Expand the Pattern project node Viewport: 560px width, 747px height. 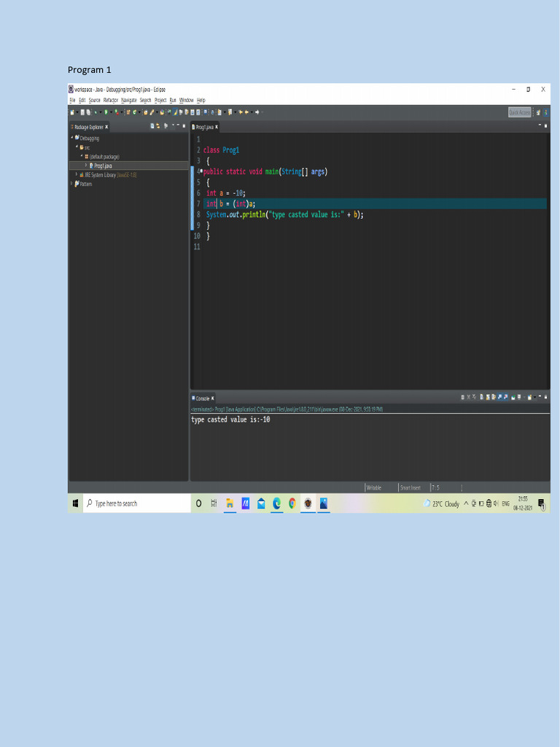click(x=71, y=184)
